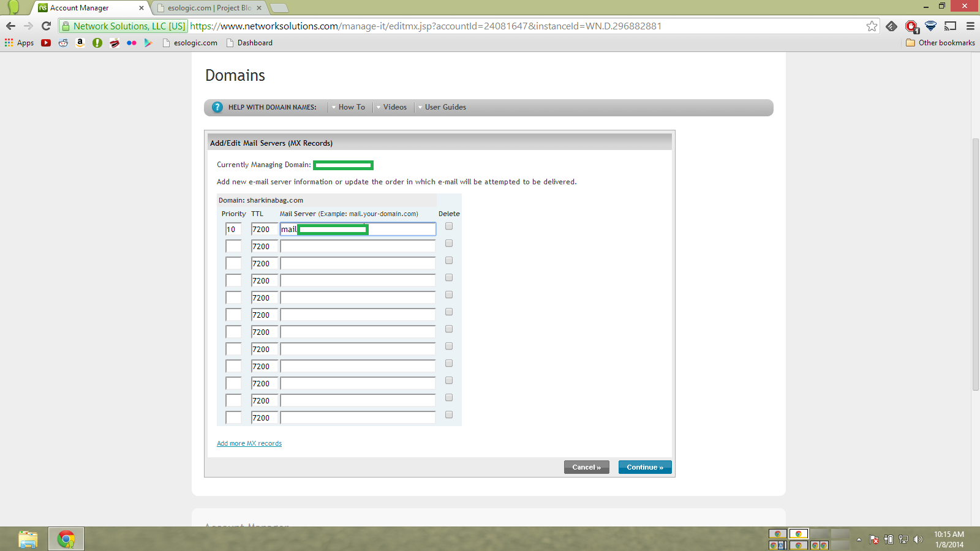Open the taskbar clock showing 10:15 AM
Viewport: 980px width, 551px height.
pyautogui.click(x=949, y=539)
